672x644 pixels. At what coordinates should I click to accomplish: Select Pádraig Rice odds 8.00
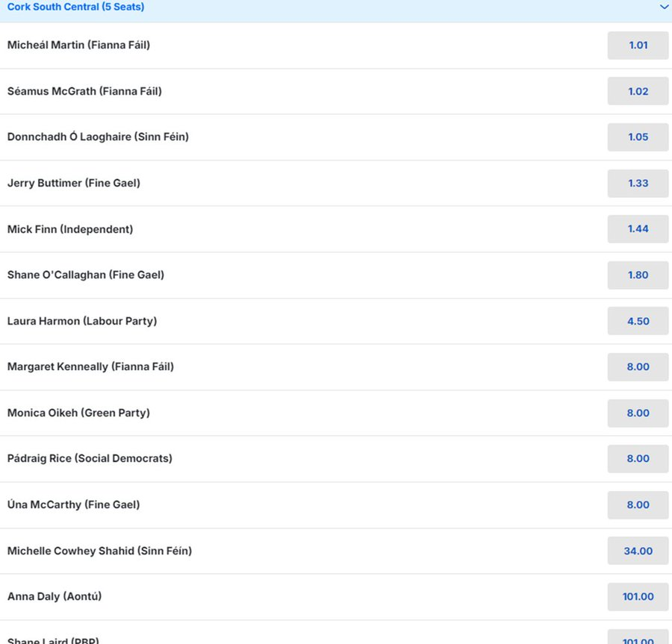(638, 459)
